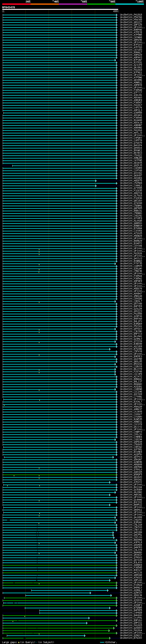Viewport: 146px width, 644px height.
Task: Click the label UniRef100_Q9FLQ3
Action: [x=131, y=580]
